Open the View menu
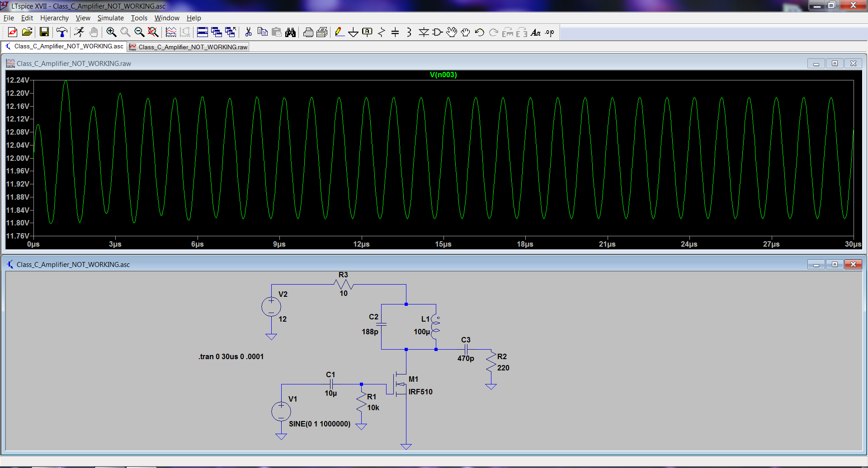868x468 pixels. pos(83,18)
